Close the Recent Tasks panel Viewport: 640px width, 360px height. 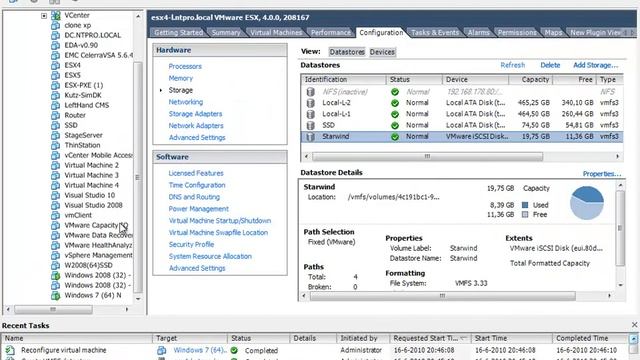click(x=634, y=325)
